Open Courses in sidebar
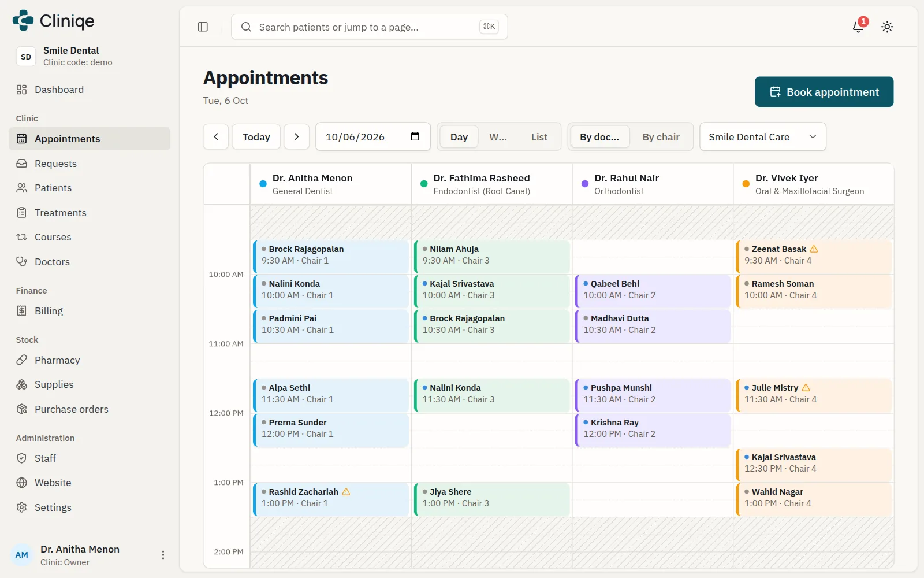The image size is (924, 578). coord(90,237)
